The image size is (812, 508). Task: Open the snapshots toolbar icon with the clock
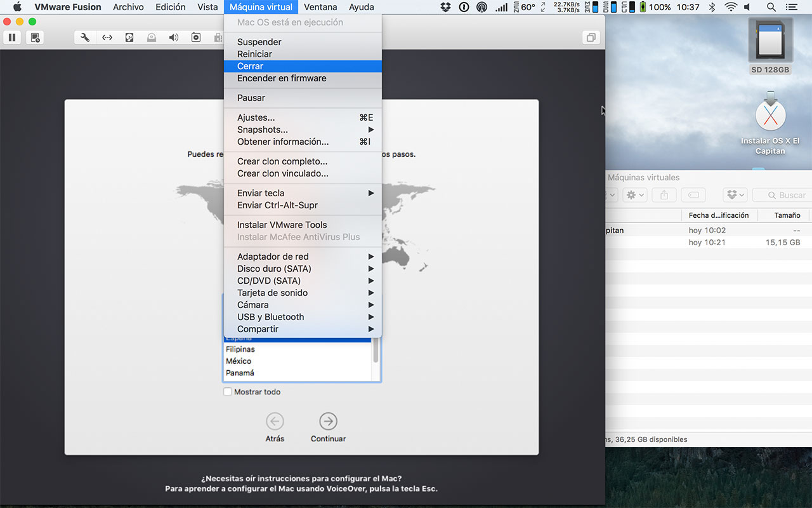pyautogui.click(x=34, y=37)
